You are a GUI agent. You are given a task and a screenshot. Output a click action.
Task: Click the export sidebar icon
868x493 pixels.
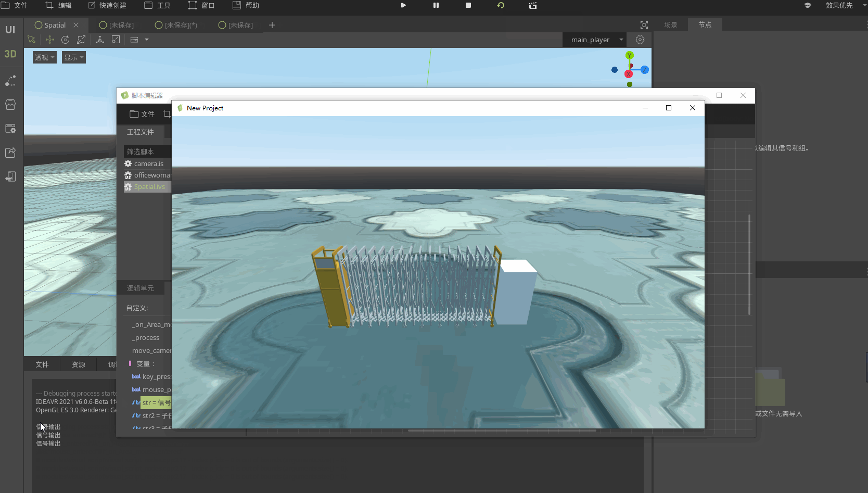pos(10,153)
